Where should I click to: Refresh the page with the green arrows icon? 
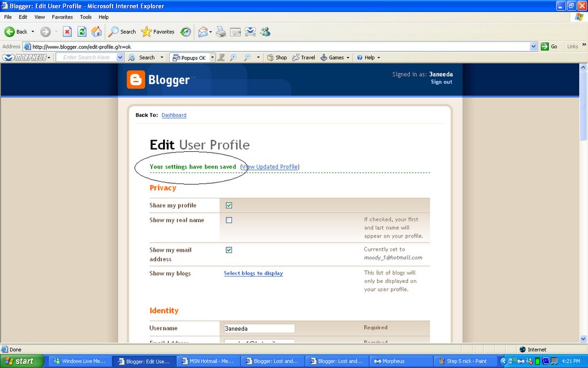click(82, 32)
